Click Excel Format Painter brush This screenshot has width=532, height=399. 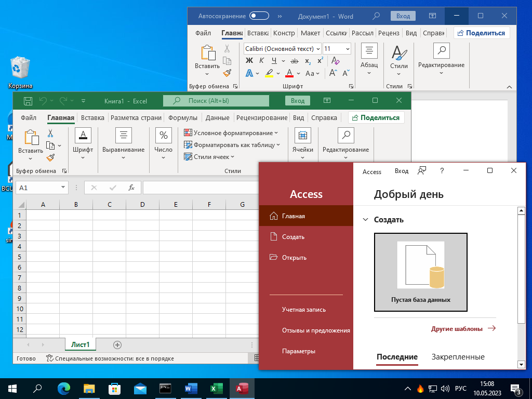50,157
